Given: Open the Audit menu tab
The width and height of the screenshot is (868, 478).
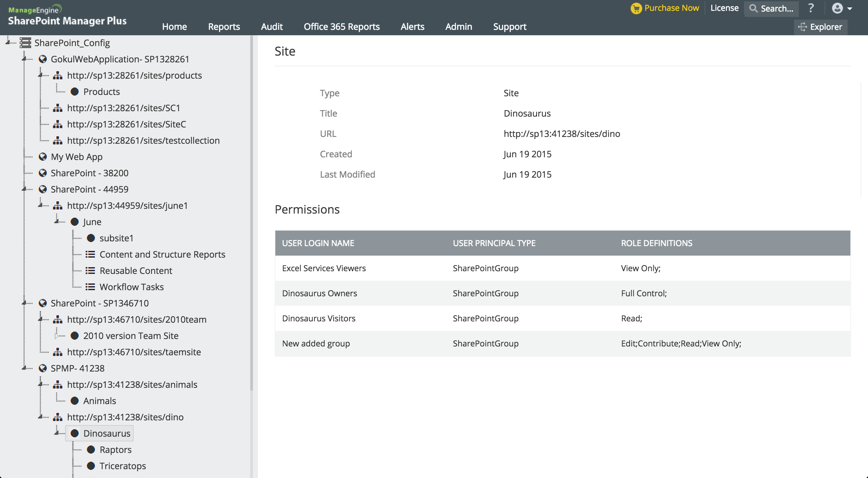Looking at the screenshot, I should (x=271, y=26).
